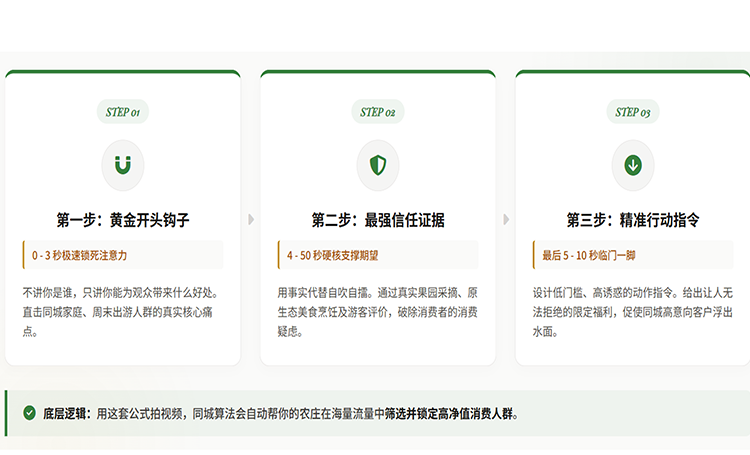The height and width of the screenshot is (455, 750).
Task: Select the STEP 01 badge
Action: [123, 112]
